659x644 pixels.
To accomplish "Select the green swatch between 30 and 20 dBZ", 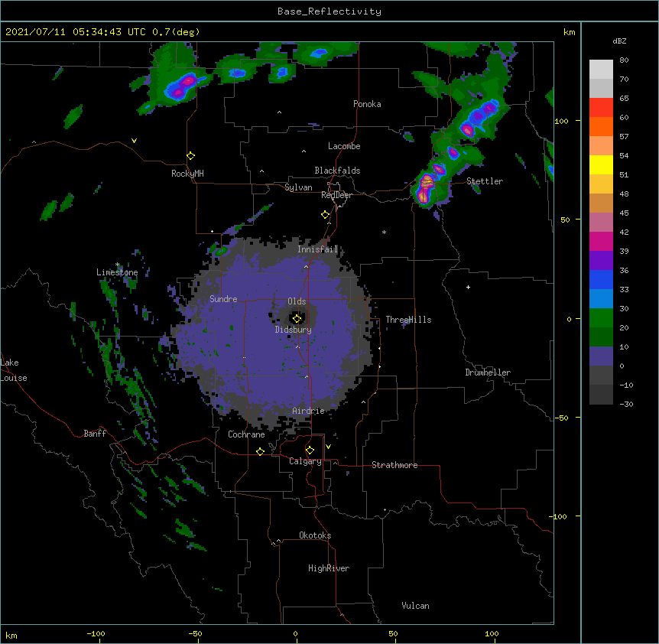I will [x=601, y=318].
